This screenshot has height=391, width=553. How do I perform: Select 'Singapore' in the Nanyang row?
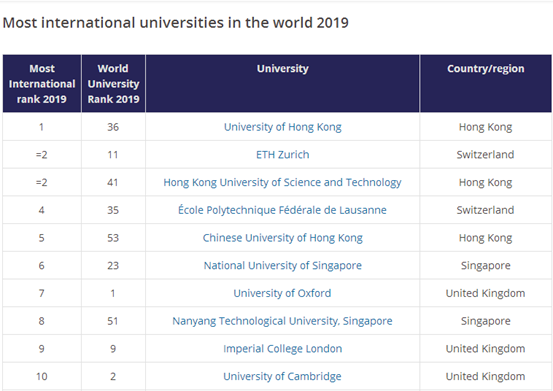[486, 321]
